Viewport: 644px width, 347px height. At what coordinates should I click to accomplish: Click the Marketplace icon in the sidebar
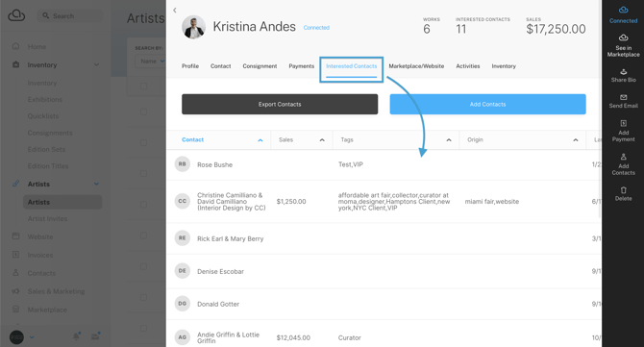click(15, 310)
